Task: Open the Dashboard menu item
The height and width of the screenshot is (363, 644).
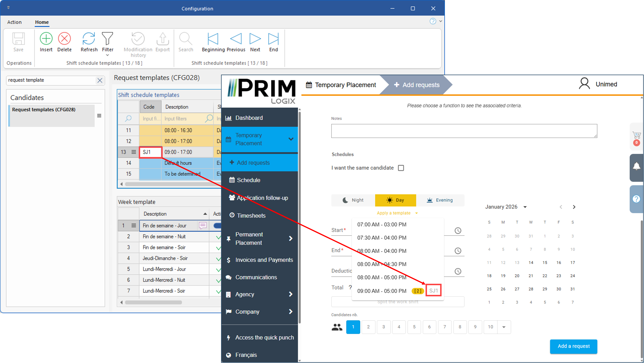Action: pos(249,118)
